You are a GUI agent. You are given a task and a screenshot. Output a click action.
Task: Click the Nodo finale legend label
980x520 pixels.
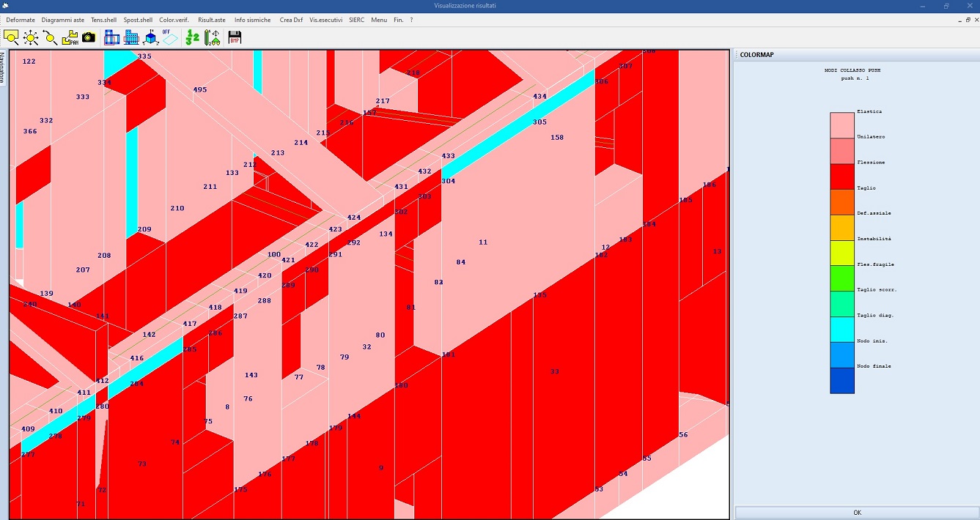coord(874,365)
